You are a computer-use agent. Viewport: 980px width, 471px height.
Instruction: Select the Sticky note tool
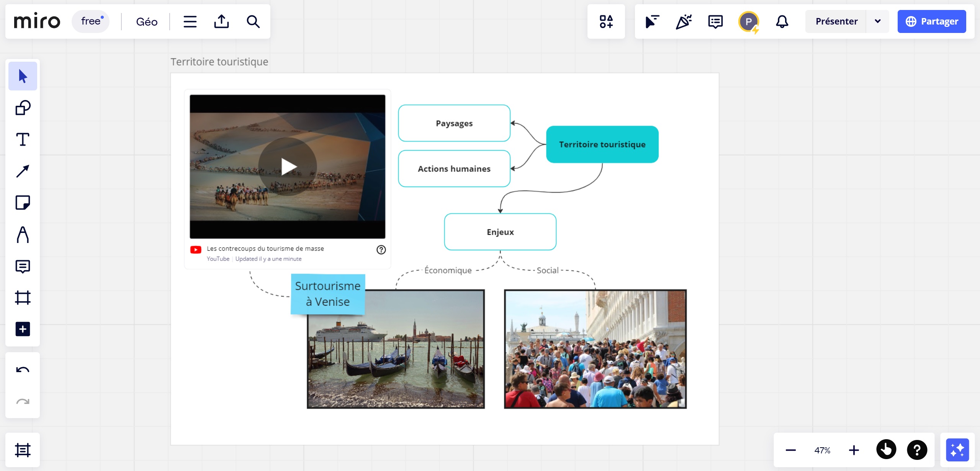click(x=23, y=202)
